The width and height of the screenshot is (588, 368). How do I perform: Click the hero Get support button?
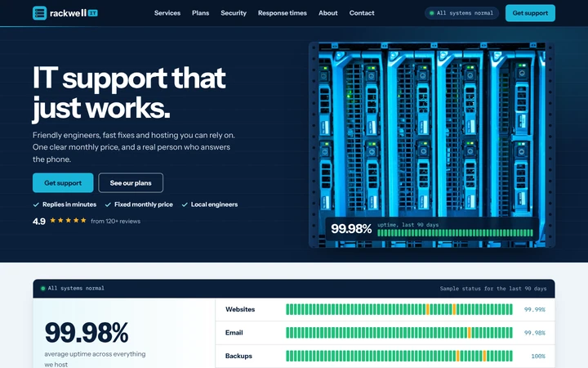(63, 183)
